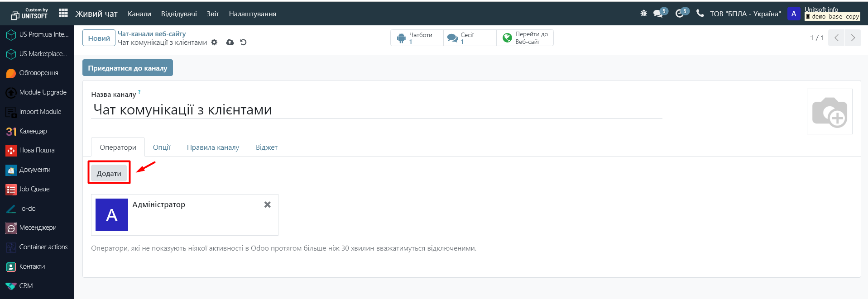Open the conversations messages icon
The image size is (868, 299).
659,14
